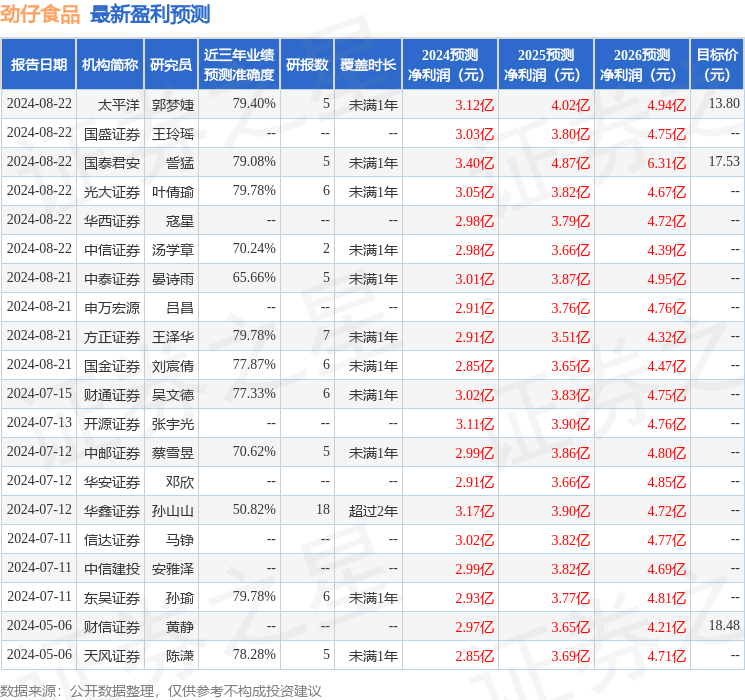
Task: Click the 近三年业绩预测准确度 column header
Action: tap(239, 64)
